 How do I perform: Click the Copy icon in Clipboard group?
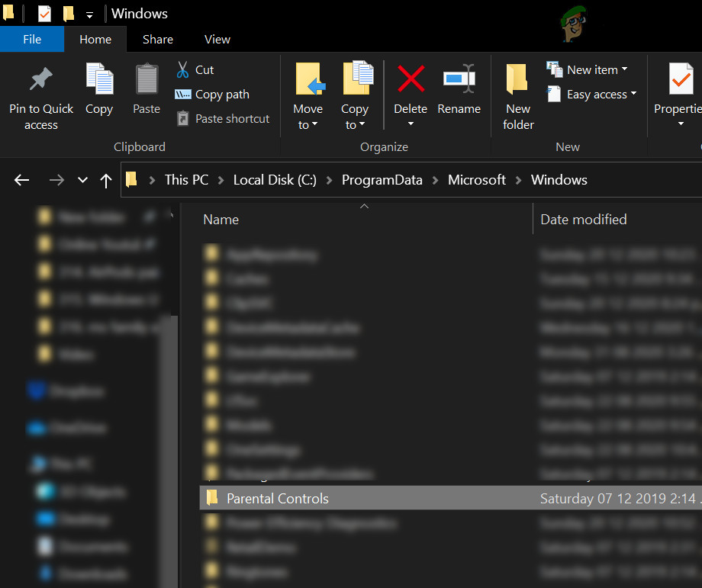click(x=99, y=79)
